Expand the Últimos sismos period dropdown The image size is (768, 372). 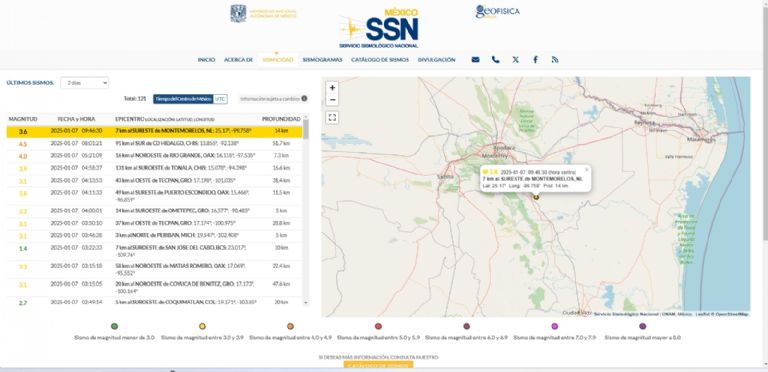(x=85, y=83)
